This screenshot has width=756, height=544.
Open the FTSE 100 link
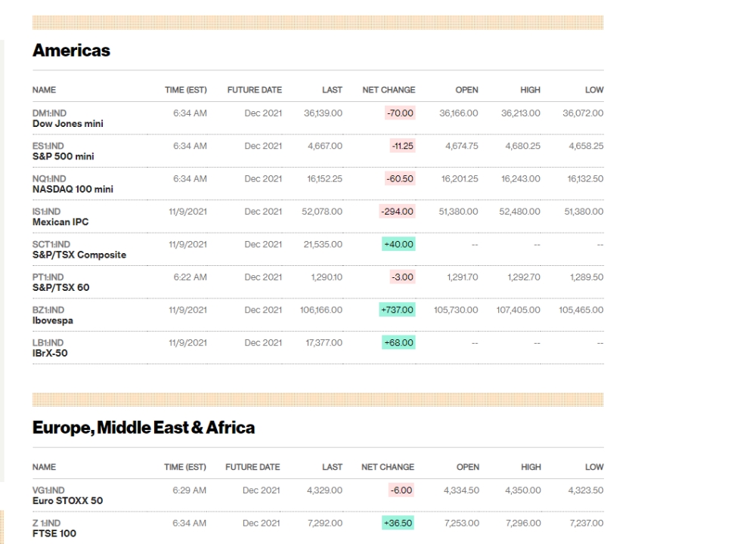(54, 533)
